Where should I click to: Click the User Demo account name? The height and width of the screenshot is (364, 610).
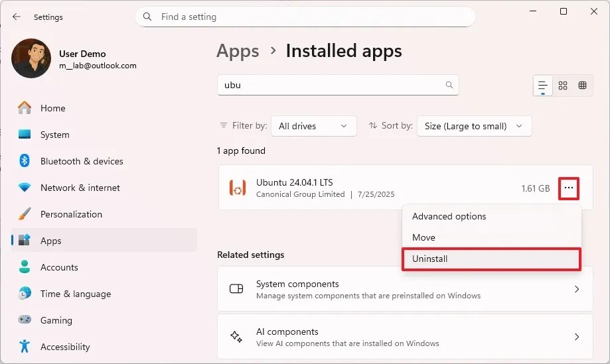tap(82, 54)
